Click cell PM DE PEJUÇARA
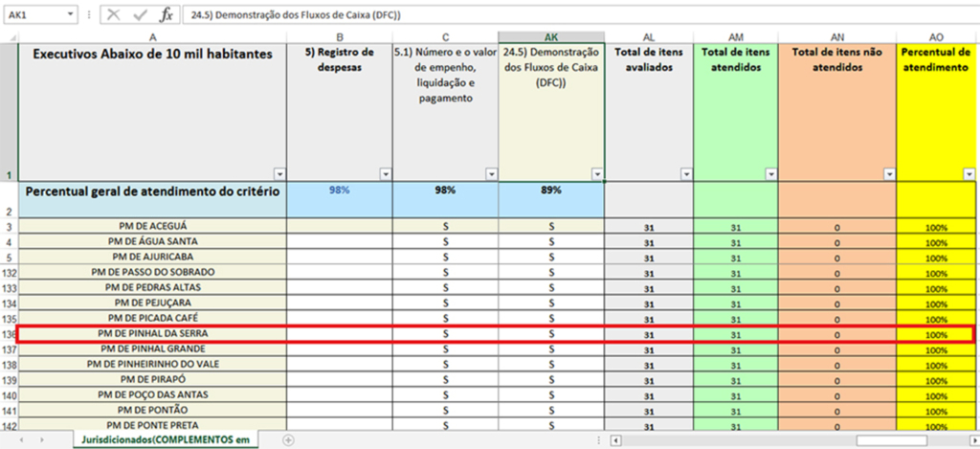 coord(152,303)
